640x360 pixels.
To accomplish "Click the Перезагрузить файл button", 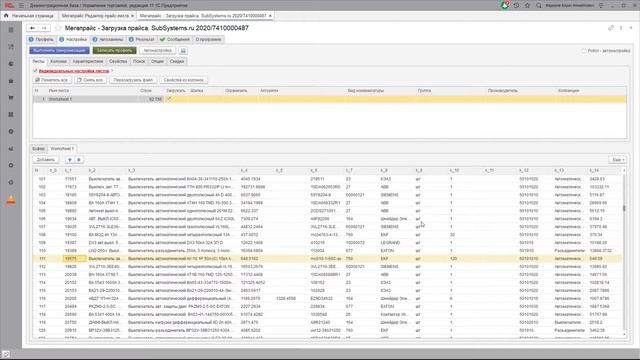I will (x=133, y=80).
